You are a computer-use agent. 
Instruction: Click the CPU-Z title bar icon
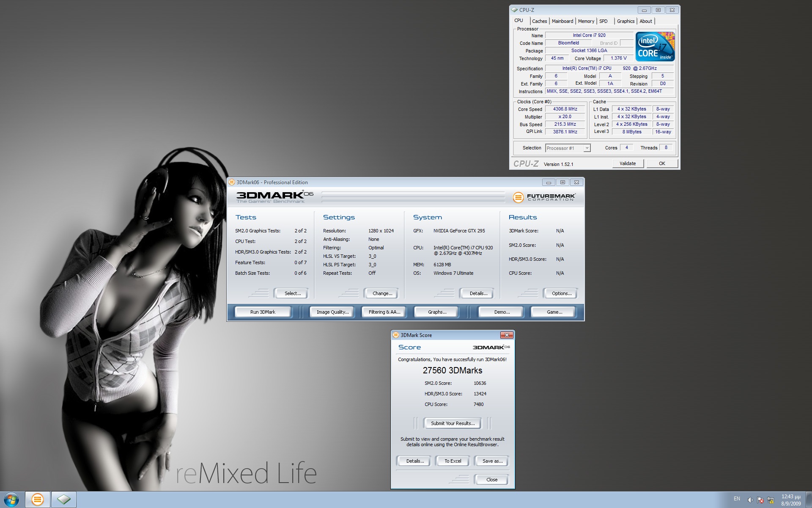click(x=514, y=10)
